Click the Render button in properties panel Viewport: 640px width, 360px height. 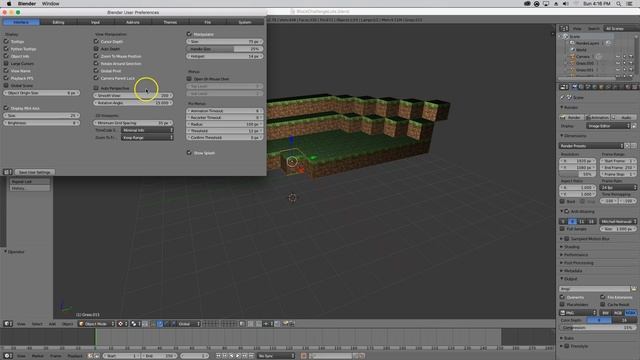pyautogui.click(x=572, y=118)
